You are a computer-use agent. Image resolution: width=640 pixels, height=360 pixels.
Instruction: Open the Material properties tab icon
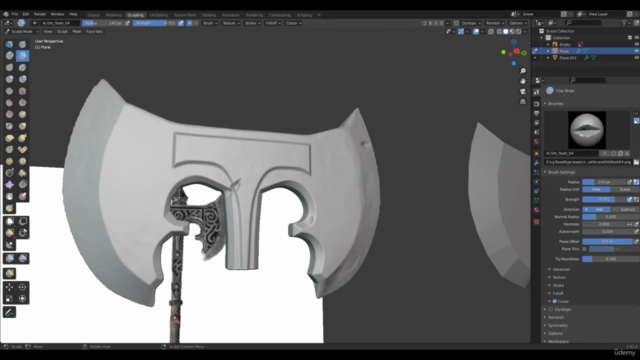[x=536, y=210]
